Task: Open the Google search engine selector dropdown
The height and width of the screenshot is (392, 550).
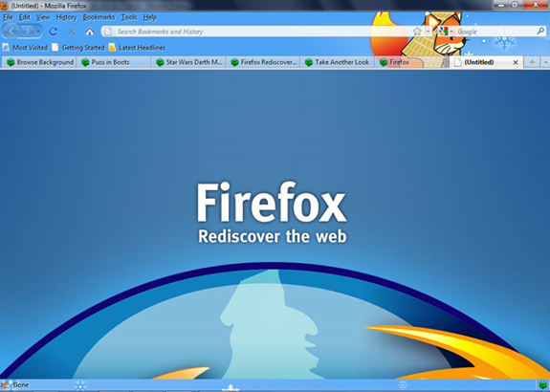Action: pyautogui.click(x=445, y=32)
